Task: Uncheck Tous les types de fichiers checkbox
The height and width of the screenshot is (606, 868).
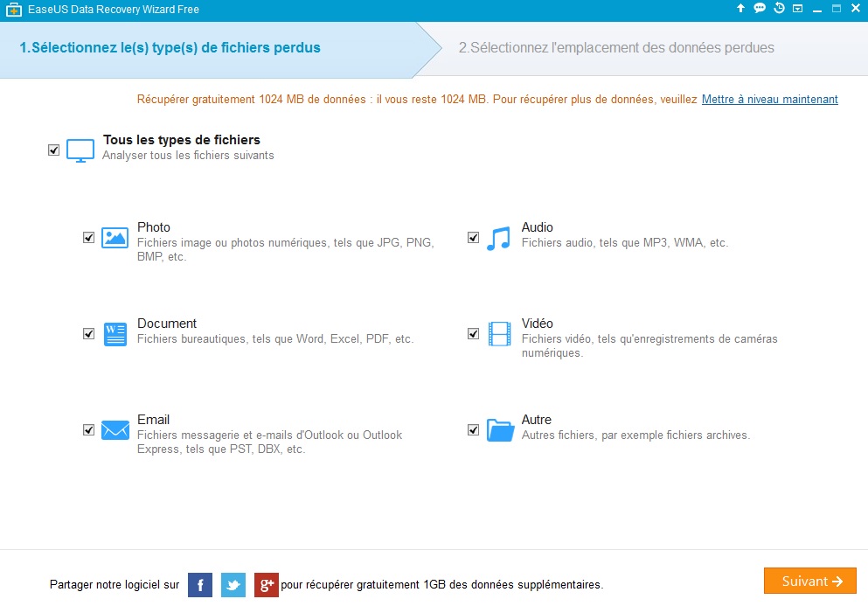Action: [53, 150]
